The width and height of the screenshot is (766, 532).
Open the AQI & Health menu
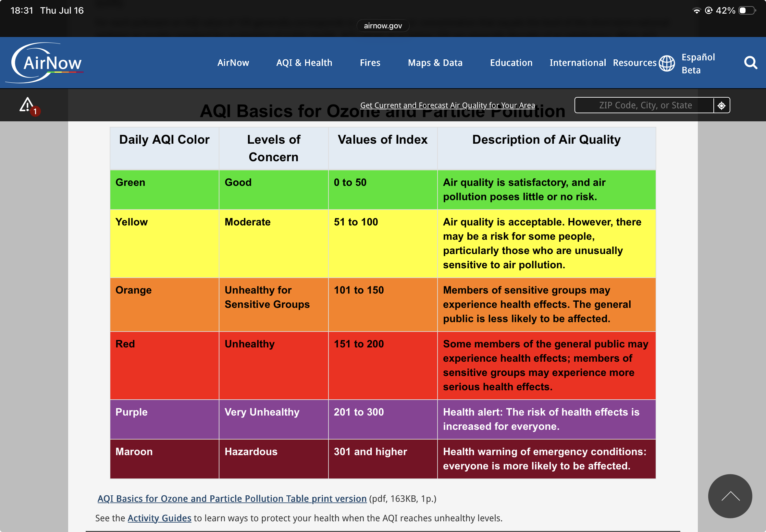[x=304, y=63]
